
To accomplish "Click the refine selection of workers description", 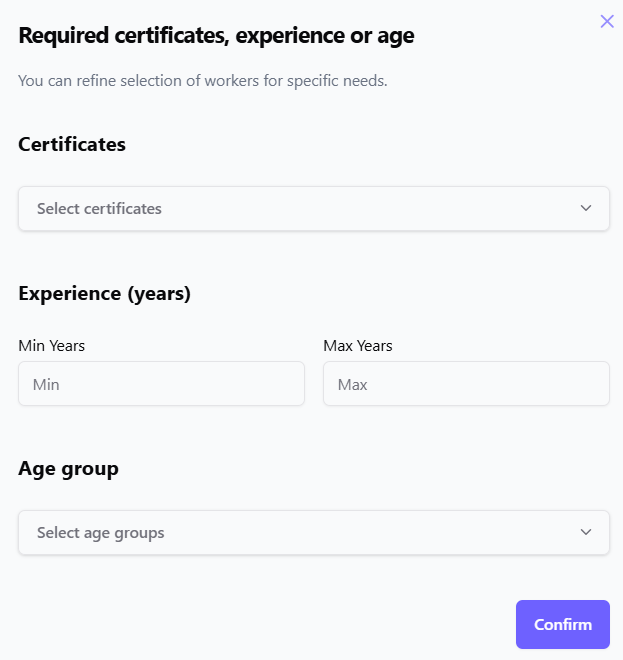I will coord(202,80).
